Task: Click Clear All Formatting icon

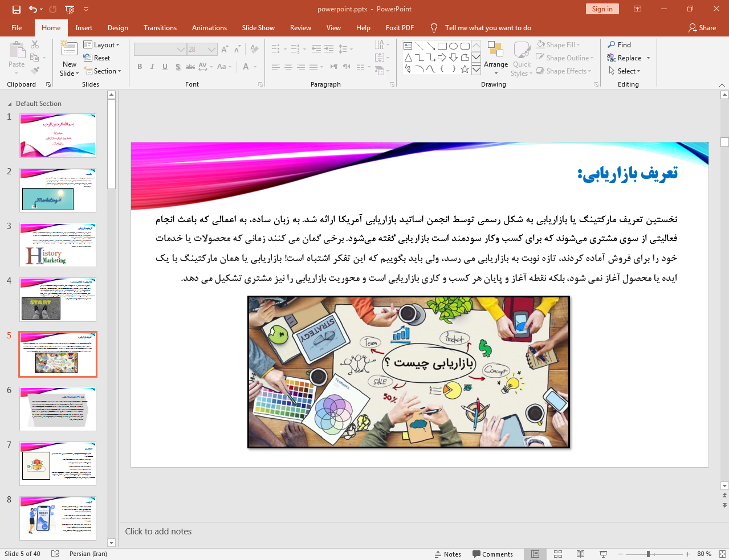Action: [x=254, y=50]
